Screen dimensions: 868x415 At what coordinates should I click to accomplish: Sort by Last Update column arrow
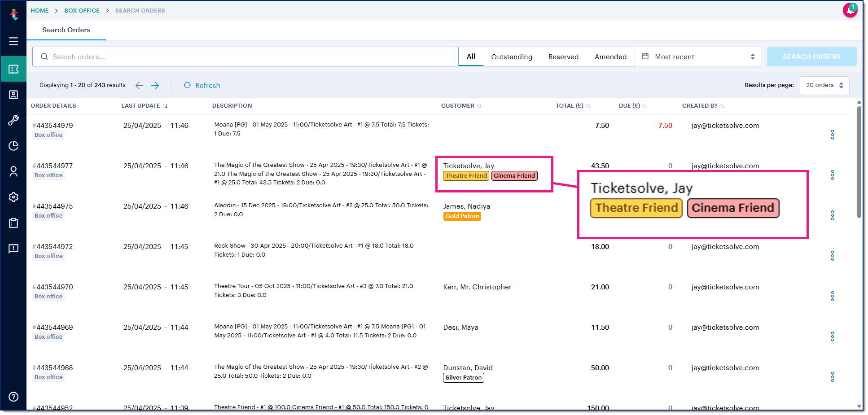[x=166, y=106]
